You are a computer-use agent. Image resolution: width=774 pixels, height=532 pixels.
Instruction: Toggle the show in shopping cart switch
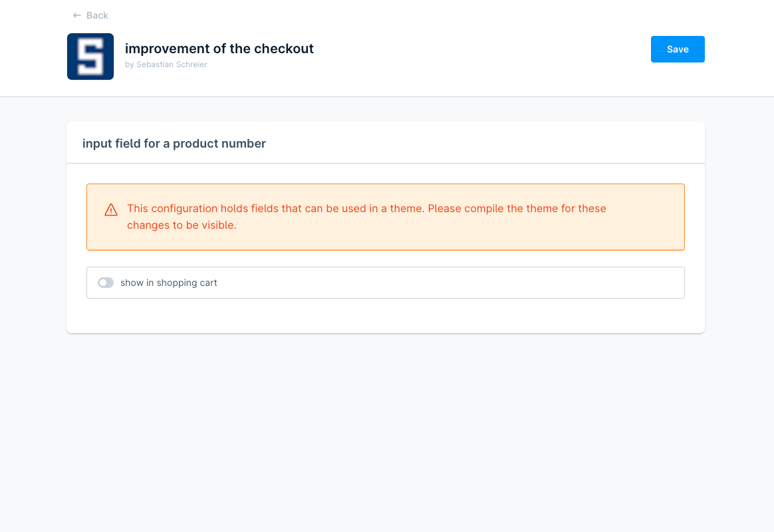[x=106, y=283]
